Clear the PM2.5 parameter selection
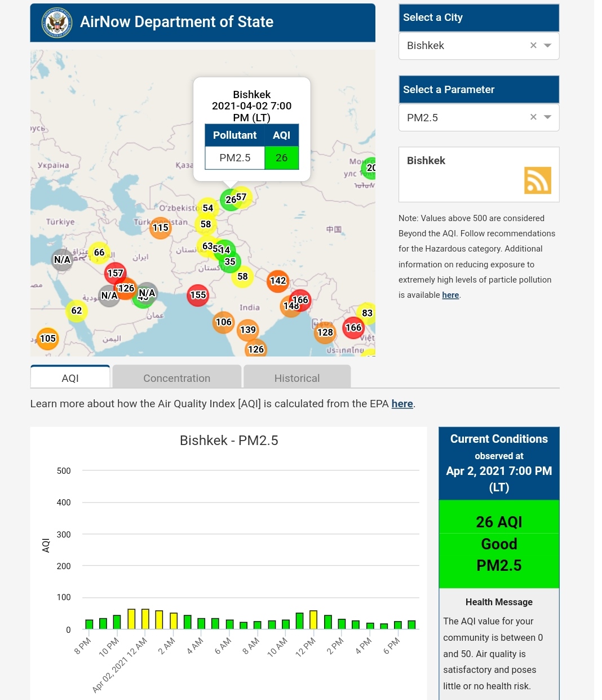The image size is (602, 700). 533,117
